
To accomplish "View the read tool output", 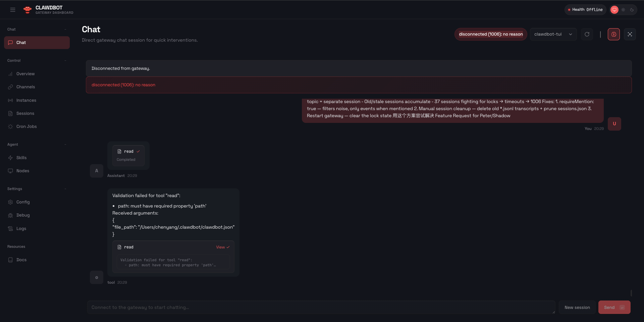I will [222, 247].
